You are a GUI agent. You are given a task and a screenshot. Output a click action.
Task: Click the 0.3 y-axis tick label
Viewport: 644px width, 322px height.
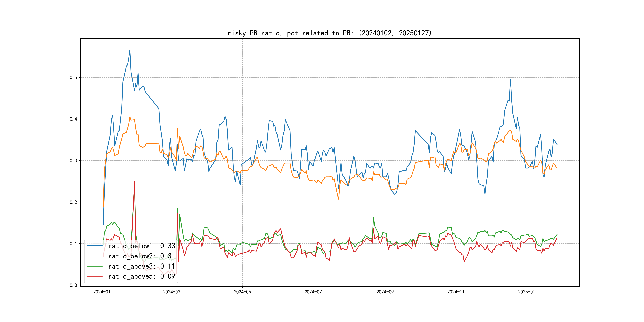(x=73, y=160)
